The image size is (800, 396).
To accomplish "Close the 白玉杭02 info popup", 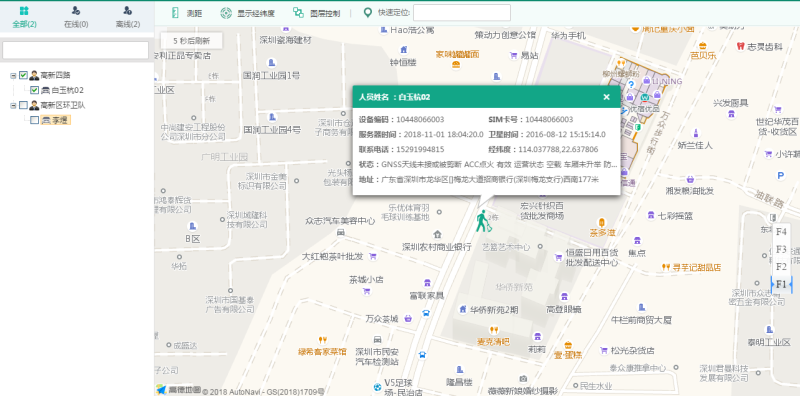I will coord(606,97).
